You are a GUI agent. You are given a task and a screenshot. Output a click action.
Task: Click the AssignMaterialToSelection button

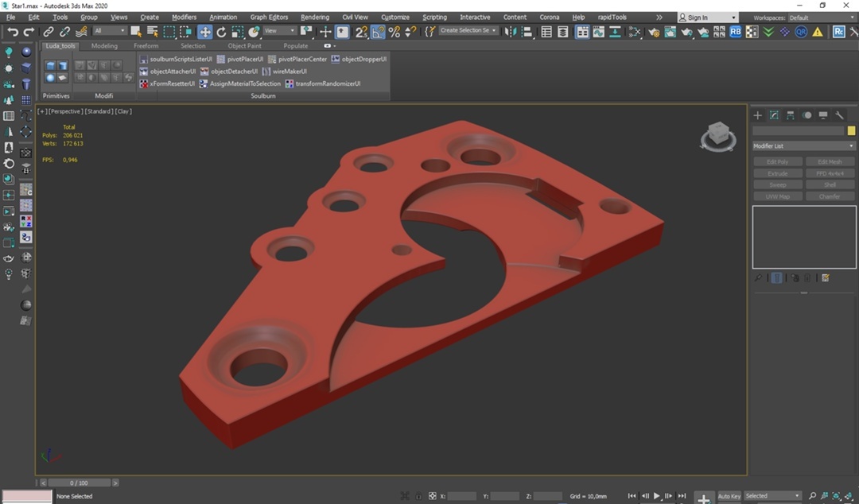(x=240, y=83)
